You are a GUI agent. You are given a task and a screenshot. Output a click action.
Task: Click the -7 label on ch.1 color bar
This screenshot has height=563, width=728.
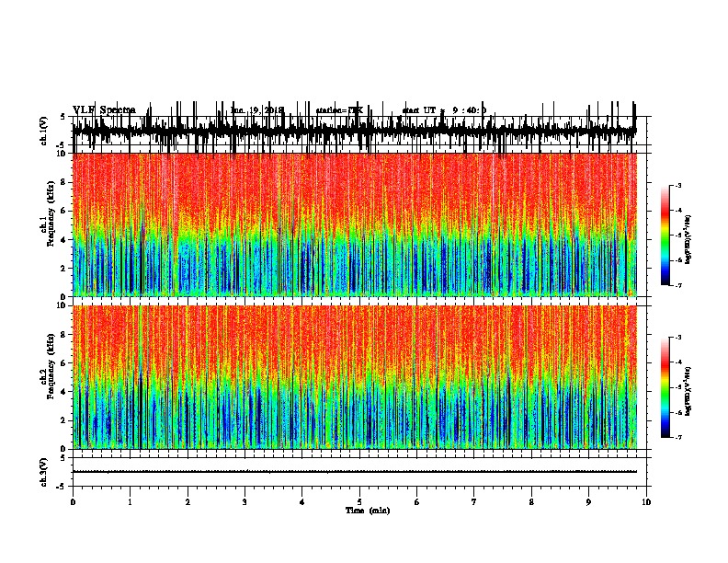click(677, 285)
